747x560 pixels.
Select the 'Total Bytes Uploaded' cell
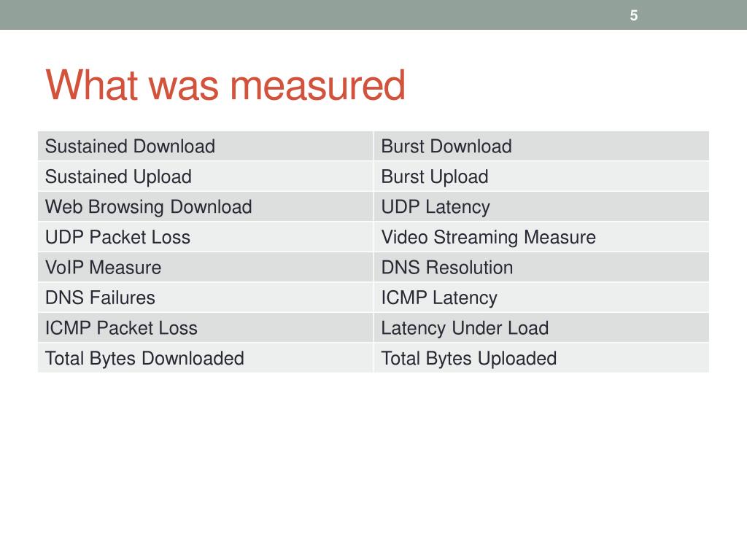541,357
